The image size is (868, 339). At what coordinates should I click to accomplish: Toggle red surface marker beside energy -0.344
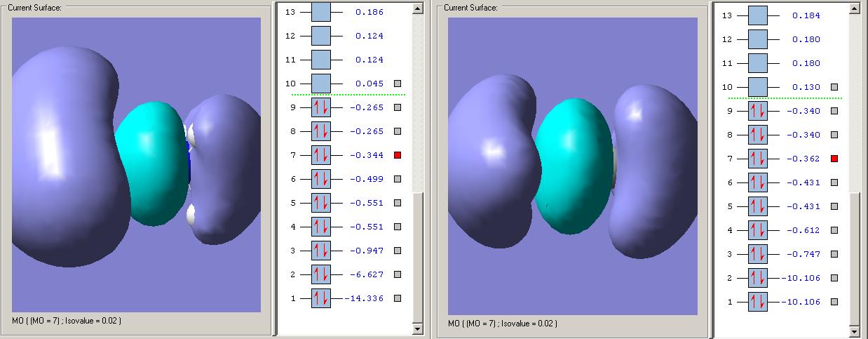click(398, 155)
